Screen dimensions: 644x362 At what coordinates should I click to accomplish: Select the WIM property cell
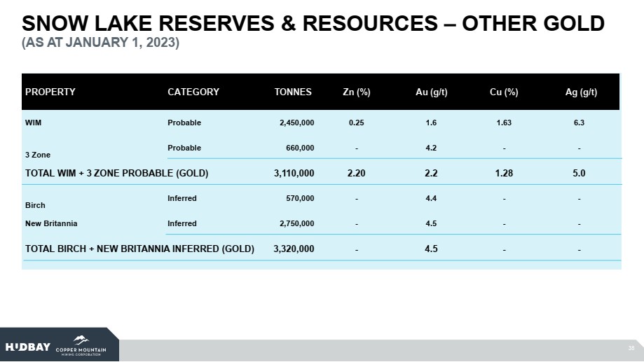[x=33, y=123]
